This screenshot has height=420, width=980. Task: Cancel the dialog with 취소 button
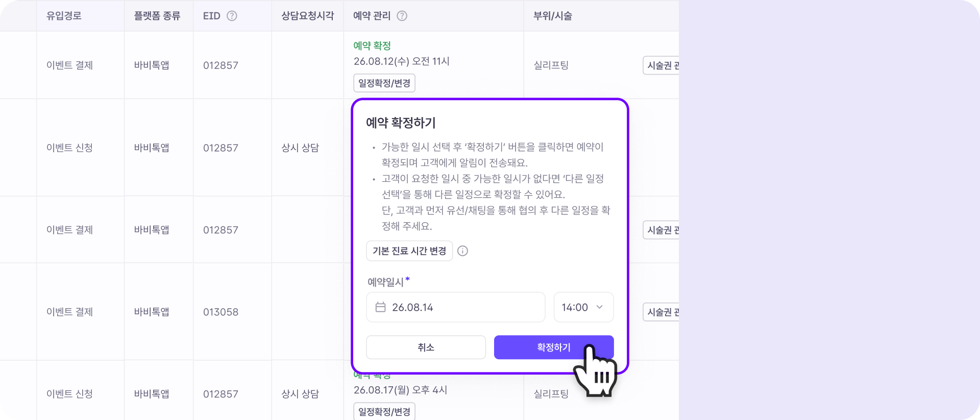click(x=426, y=347)
